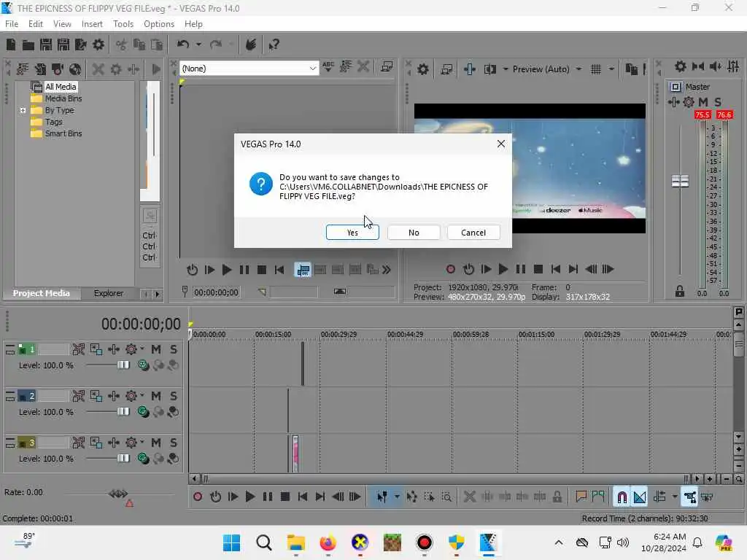The width and height of the screenshot is (747, 560).
Task: Open the overlays grid dropdown arrow
Action: [x=611, y=69]
